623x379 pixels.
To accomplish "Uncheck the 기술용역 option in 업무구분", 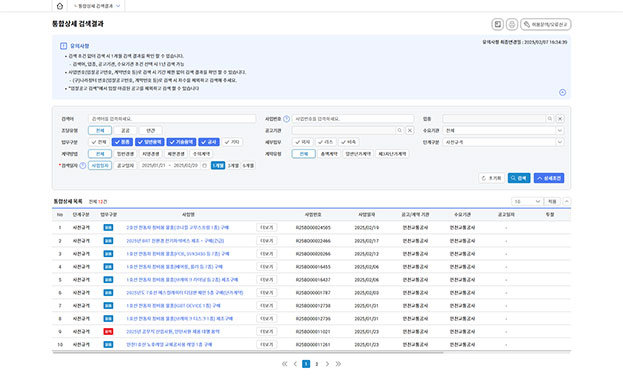I will (x=182, y=142).
